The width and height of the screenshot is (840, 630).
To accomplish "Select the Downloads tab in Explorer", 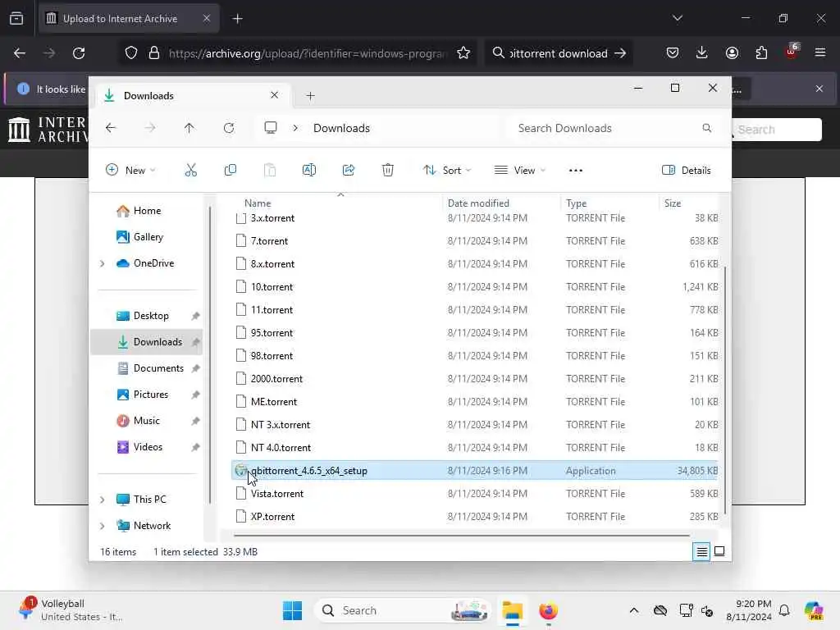I will click(x=193, y=96).
